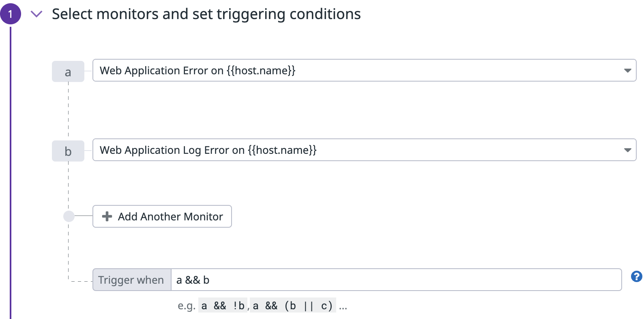The height and width of the screenshot is (319, 644).
Task: Click the monitor "a" label badge
Action: click(68, 71)
